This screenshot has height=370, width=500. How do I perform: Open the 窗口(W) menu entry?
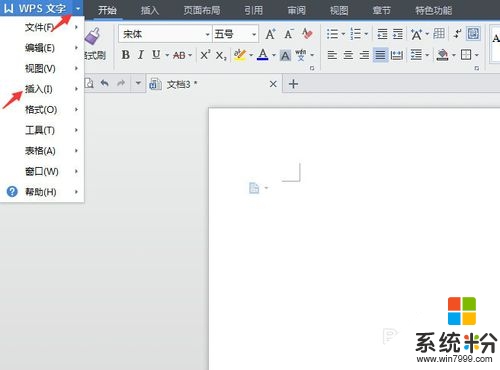click(42, 171)
